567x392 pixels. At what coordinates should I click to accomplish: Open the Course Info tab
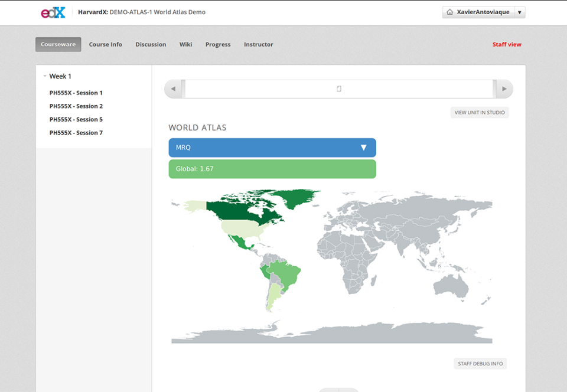click(x=106, y=44)
